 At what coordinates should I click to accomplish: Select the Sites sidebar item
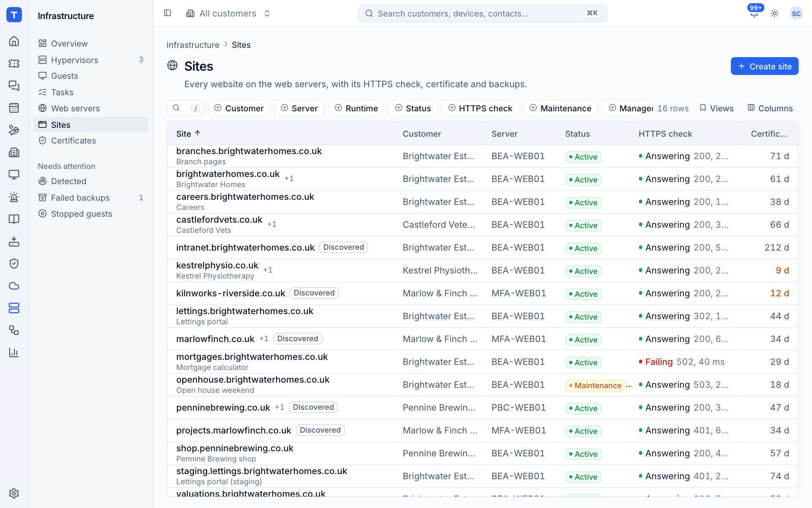click(x=91, y=125)
